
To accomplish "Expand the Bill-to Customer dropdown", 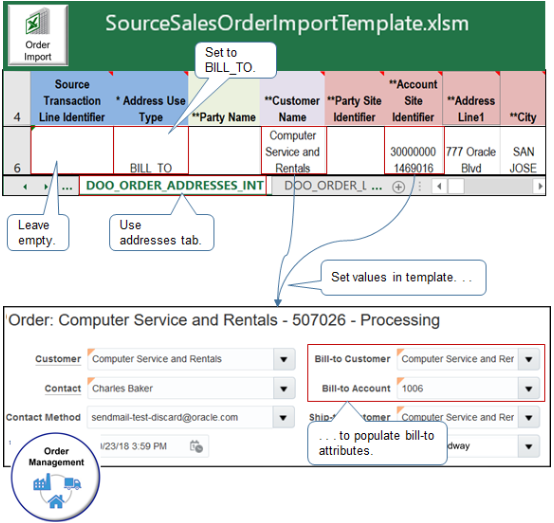I will (529, 359).
